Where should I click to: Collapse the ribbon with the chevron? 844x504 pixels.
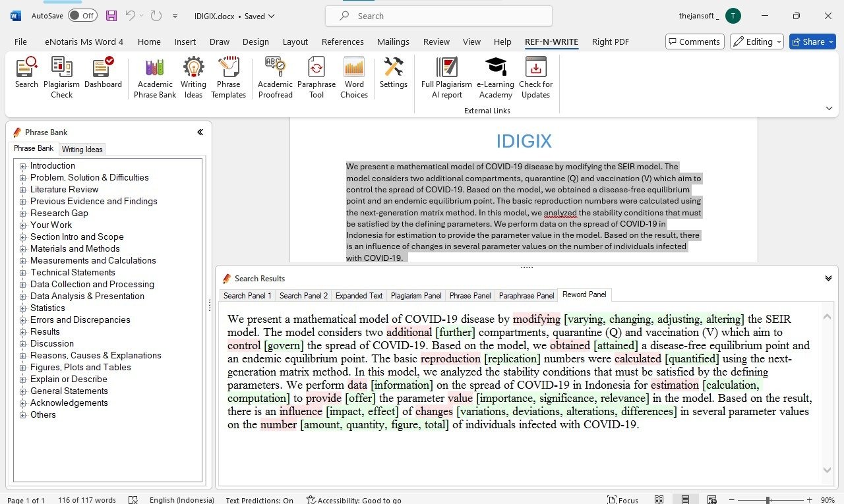pos(829,109)
